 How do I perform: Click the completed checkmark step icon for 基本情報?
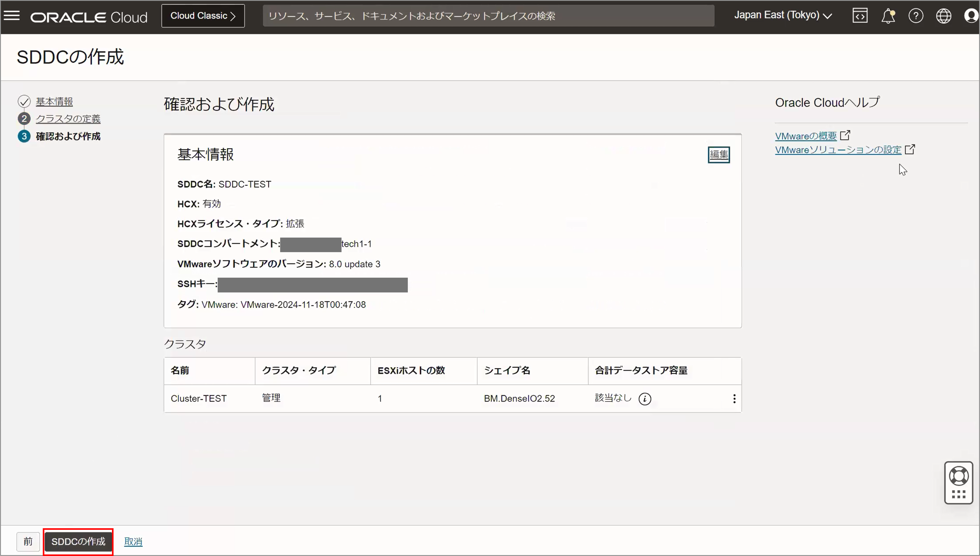click(x=24, y=102)
